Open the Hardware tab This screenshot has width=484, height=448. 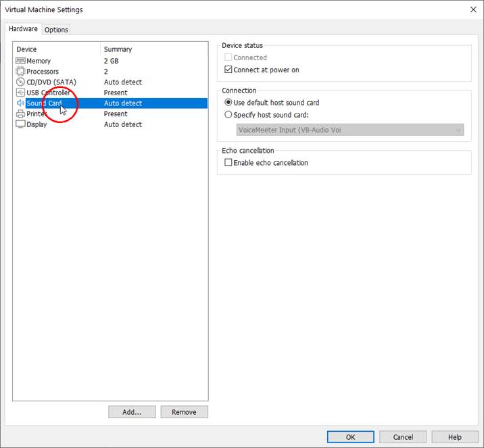click(x=23, y=29)
